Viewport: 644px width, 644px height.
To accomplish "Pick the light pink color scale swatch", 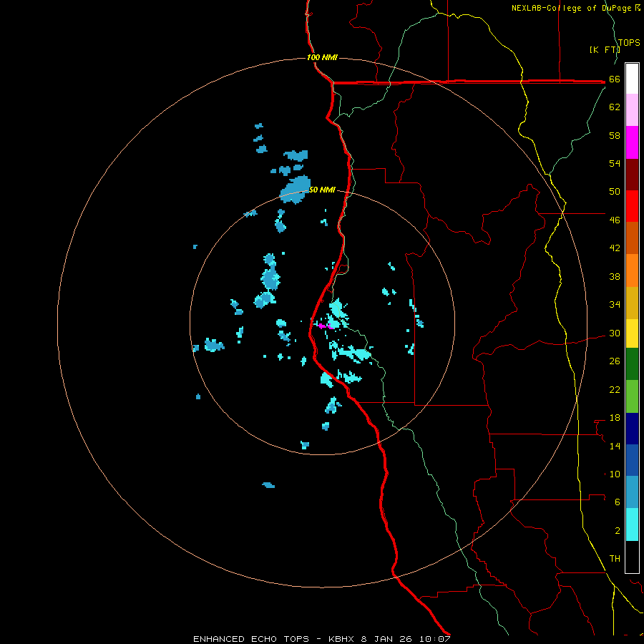I will click(x=632, y=110).
